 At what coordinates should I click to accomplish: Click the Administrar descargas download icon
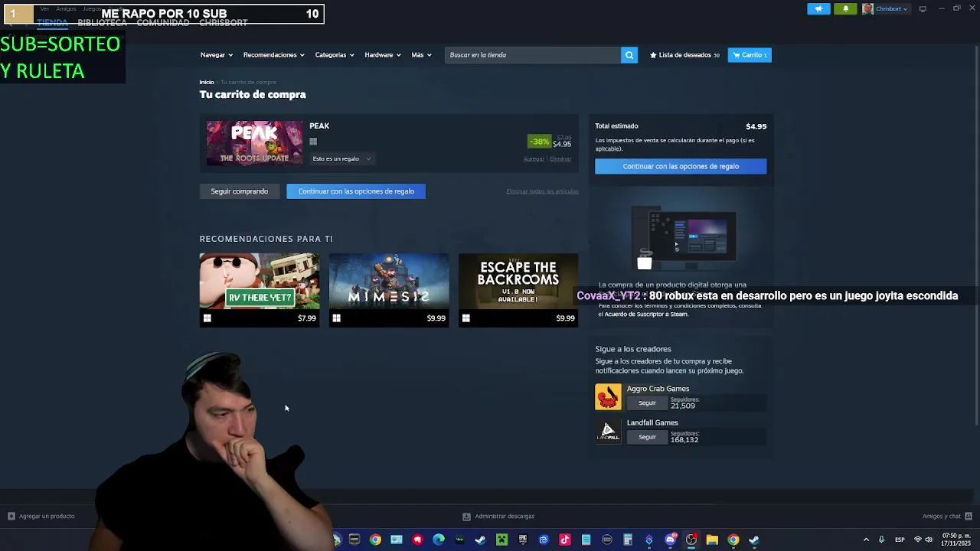pyautogui.click(x=466, y=517)
